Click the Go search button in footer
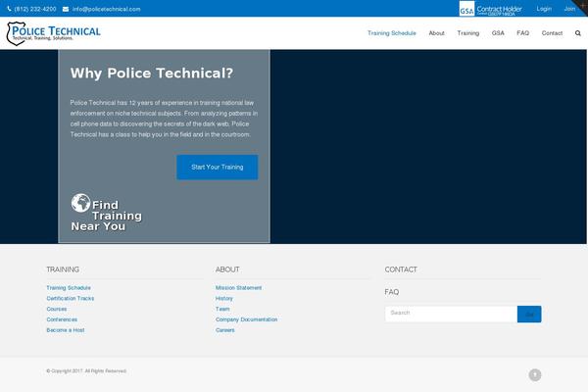 point(529,314)
